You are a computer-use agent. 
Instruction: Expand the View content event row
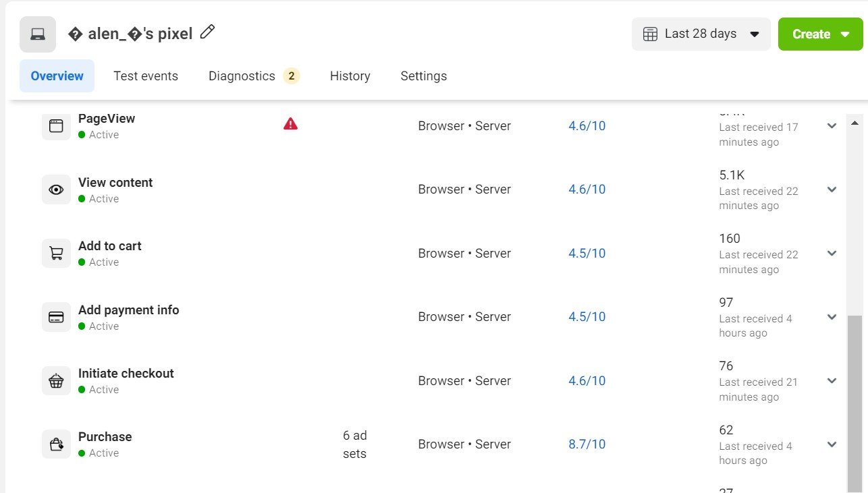(832, 190)
